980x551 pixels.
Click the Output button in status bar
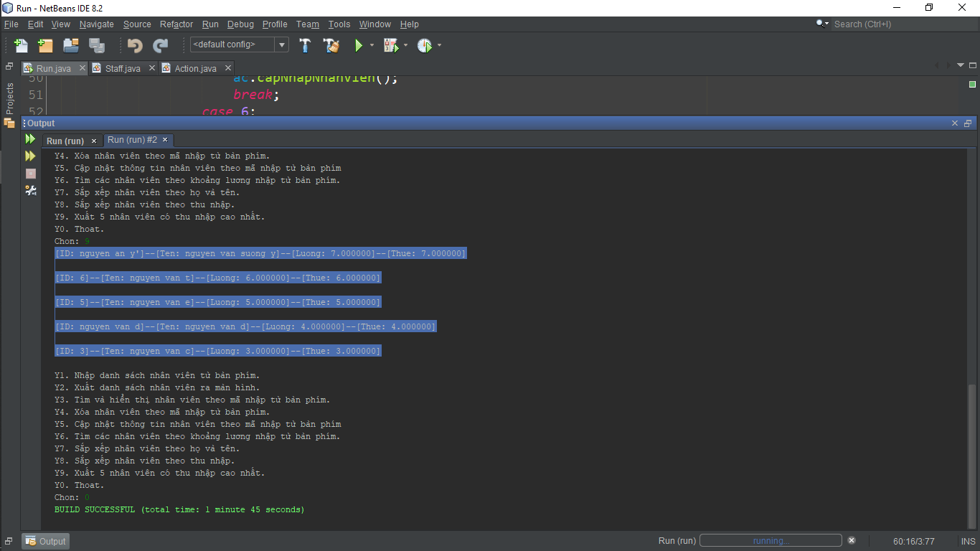tap(45, 541)
